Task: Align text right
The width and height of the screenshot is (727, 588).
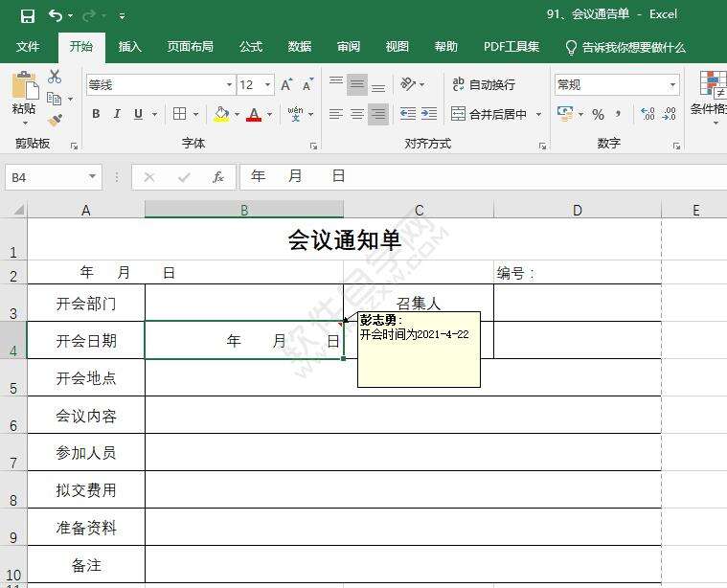Action: coord(378,114)
